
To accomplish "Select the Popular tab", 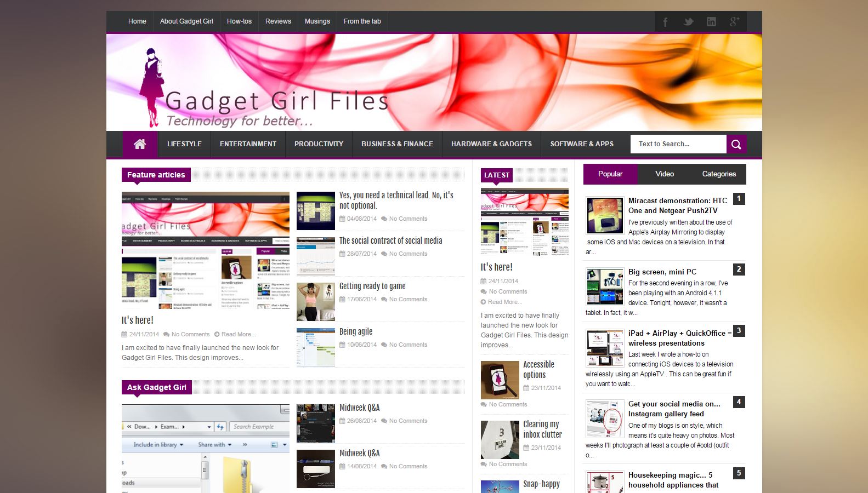I will [610, 174].
